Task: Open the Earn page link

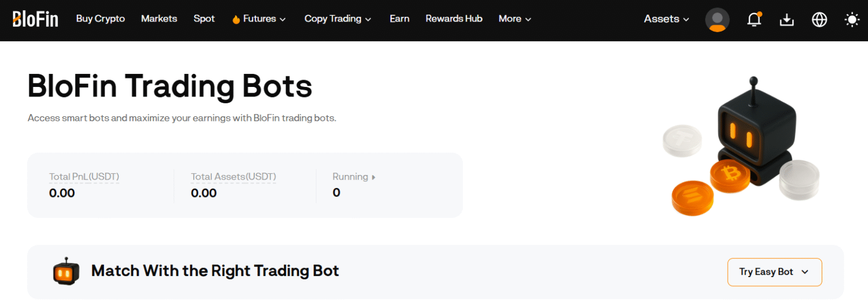Action: pos(400,19)
